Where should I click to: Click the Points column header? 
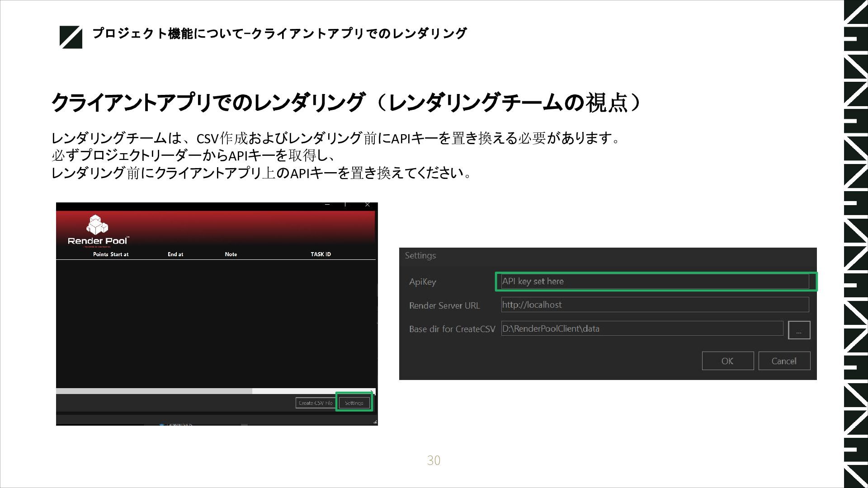(100, 254)
